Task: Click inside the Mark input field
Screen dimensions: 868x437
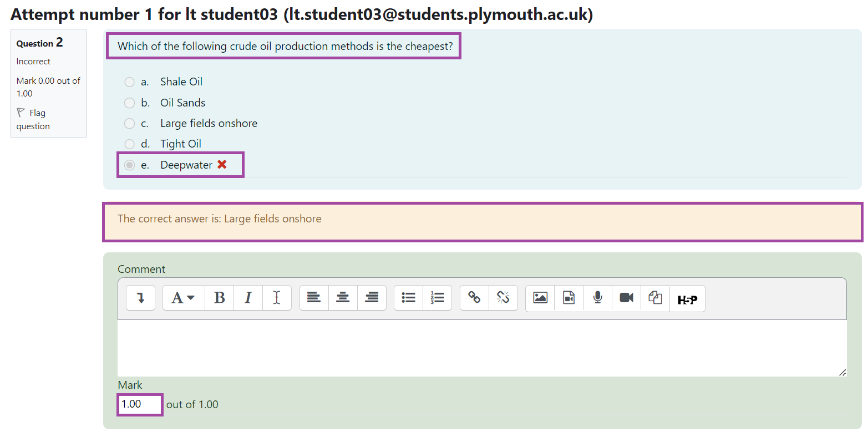Action: tap(139, 404)
